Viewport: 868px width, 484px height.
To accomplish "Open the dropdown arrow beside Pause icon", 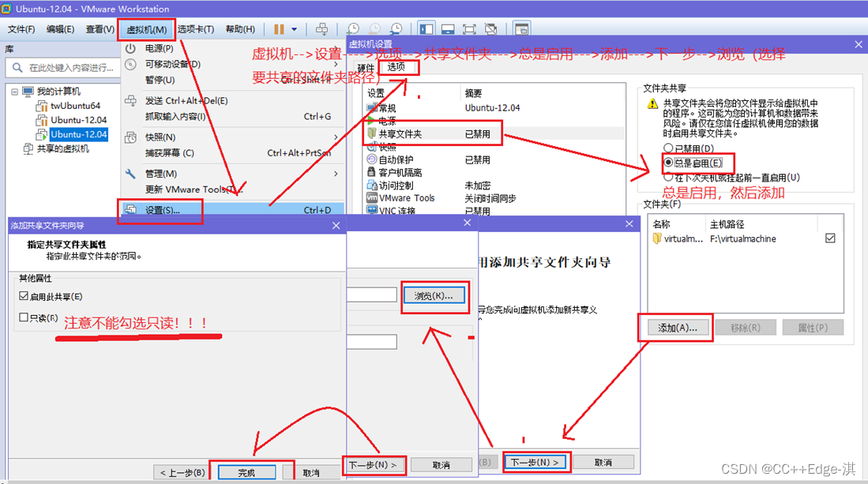I will tap(295, 29).
